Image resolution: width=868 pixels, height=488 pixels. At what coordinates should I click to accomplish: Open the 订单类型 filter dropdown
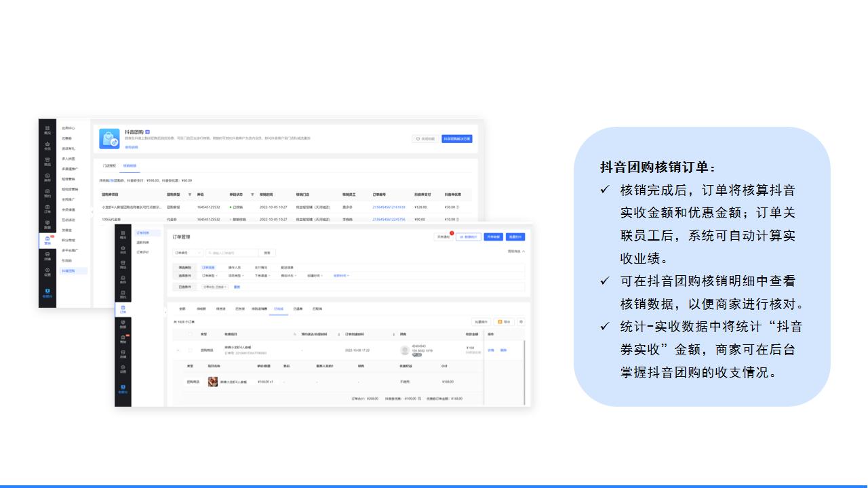210,276
